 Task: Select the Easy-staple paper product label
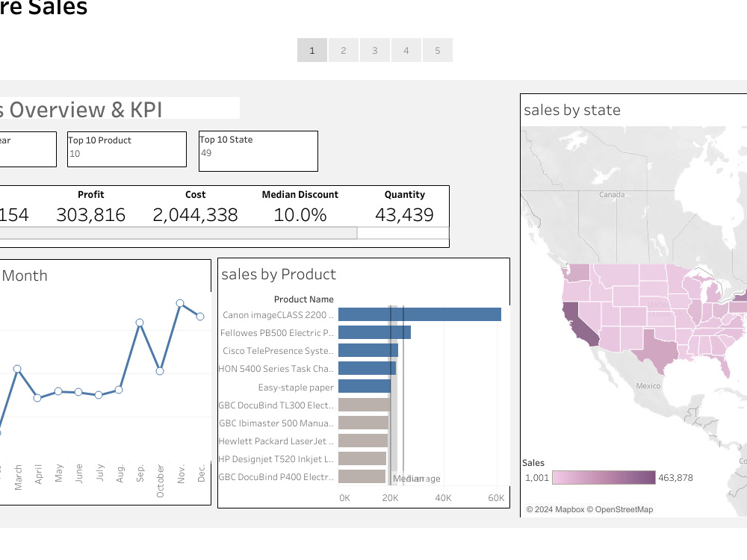point(296,387)
